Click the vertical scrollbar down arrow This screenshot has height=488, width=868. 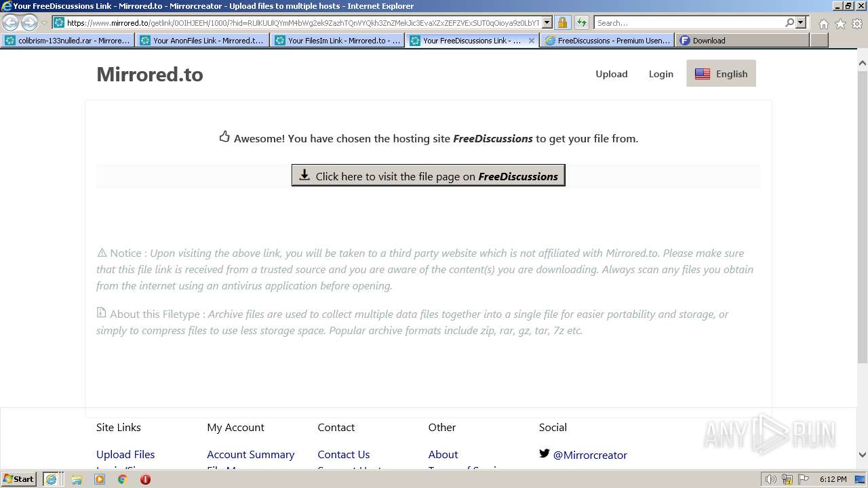(x=862, y=455)
